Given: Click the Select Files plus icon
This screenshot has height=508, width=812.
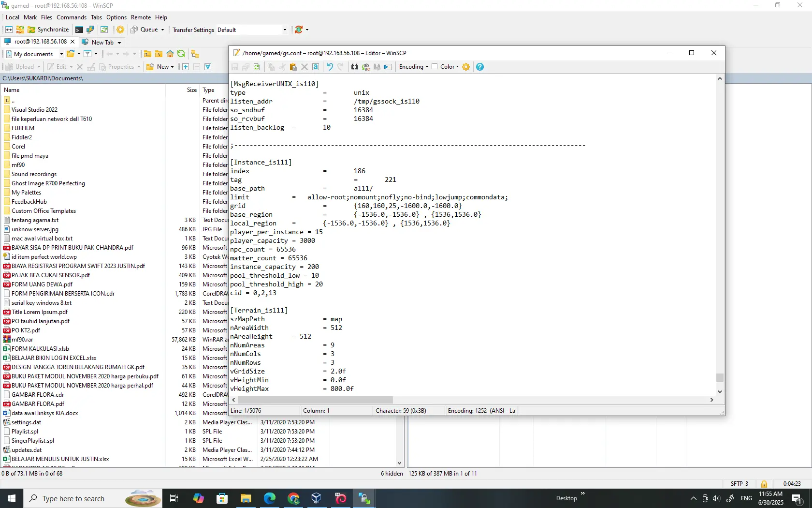Looking at the screenshot, I should [185, 67].
